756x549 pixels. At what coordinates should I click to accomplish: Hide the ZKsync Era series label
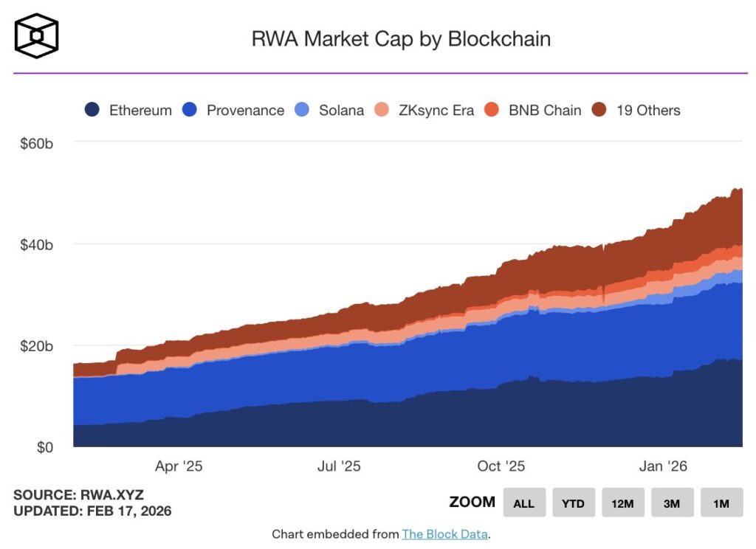[x=436, y=111]
